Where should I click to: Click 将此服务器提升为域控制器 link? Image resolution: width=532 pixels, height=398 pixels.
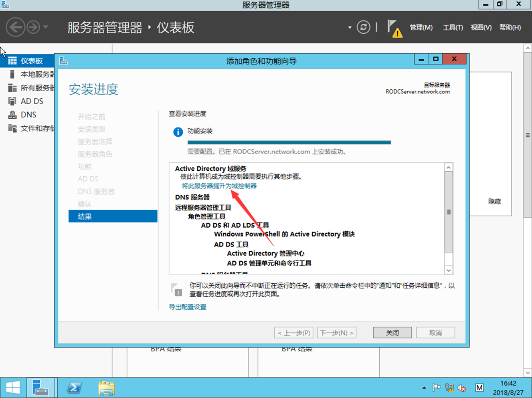(x=219, y=186)
